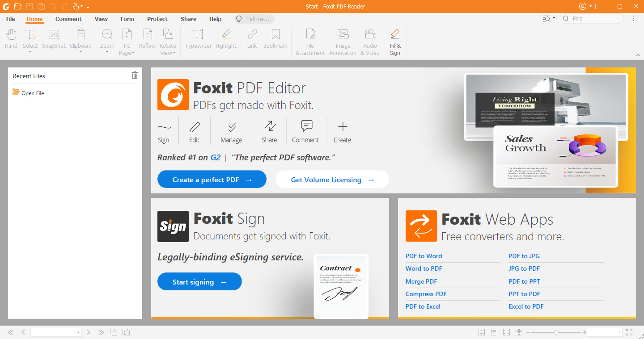Pick the Highlight tool
Screen dimensions: 644x339
pyautogui.click(x=226, y=38)
